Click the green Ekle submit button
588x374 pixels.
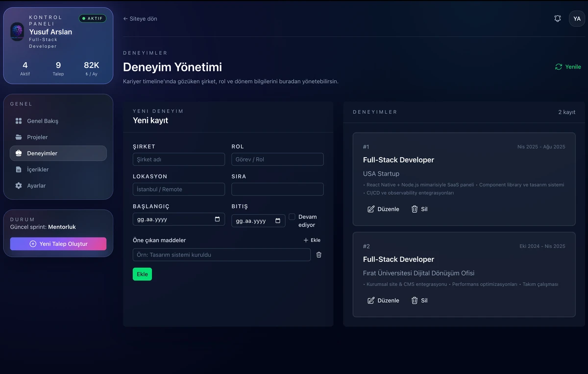(142, 274)
